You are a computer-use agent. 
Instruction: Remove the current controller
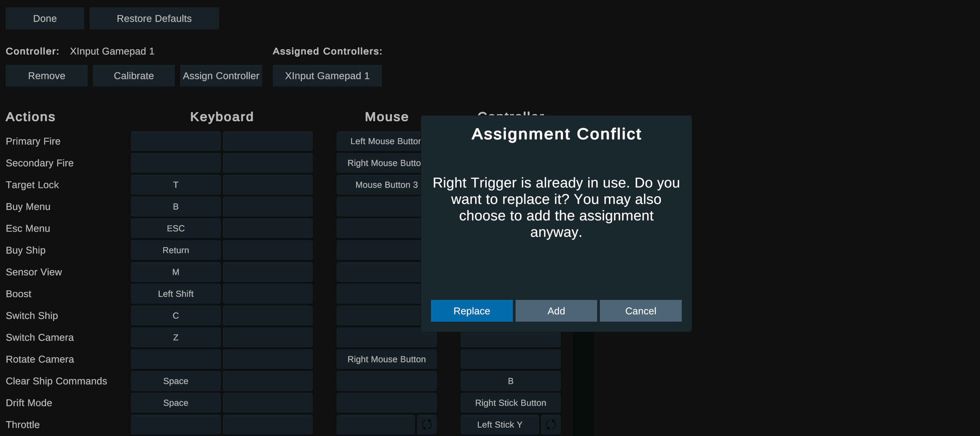coord(46,76)
